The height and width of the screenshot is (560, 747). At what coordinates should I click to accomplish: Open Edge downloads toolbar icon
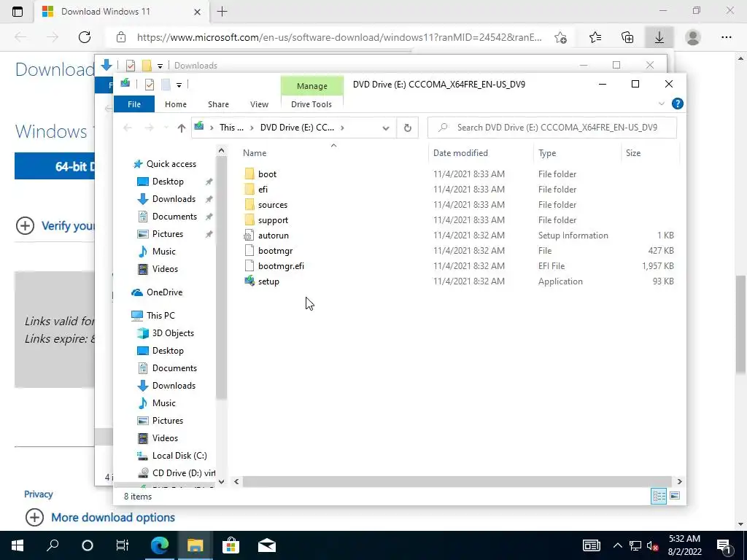[659, 37]
